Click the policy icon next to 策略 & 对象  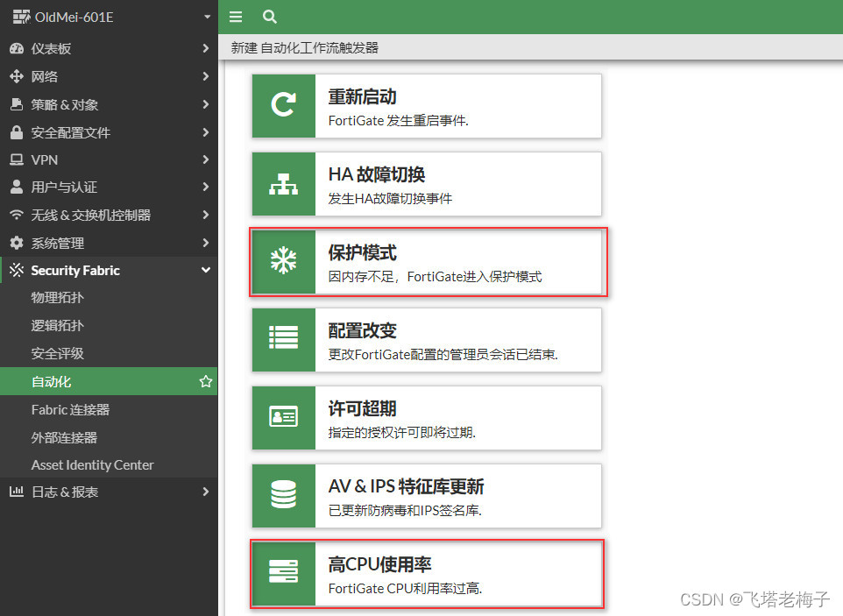click(x=17, y=104)
